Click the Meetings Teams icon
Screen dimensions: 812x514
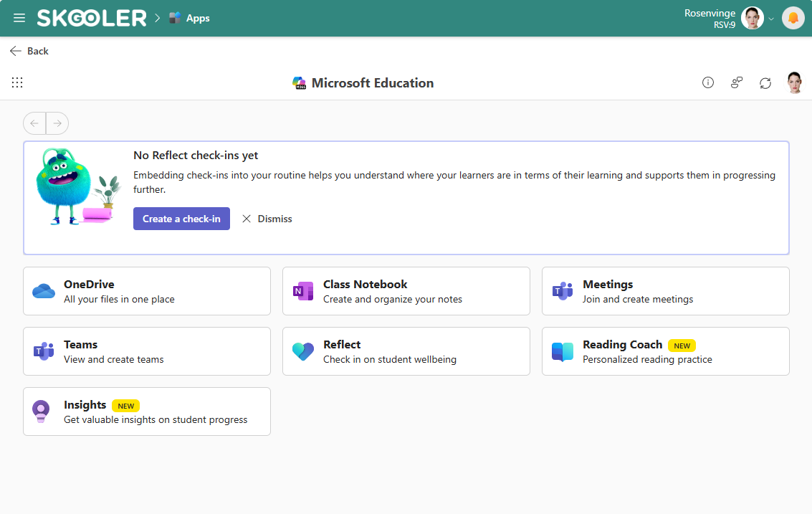point(563,291)
